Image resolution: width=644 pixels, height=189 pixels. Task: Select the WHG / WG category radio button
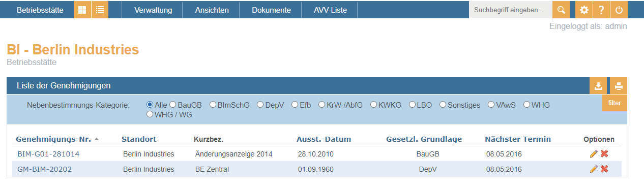click(x=150, y=114)
